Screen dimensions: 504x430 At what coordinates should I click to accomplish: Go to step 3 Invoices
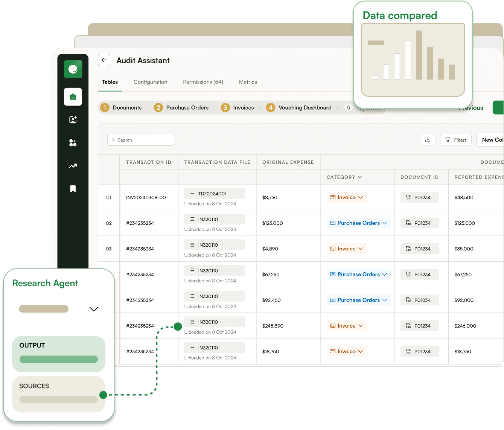(x=237, y=108)
